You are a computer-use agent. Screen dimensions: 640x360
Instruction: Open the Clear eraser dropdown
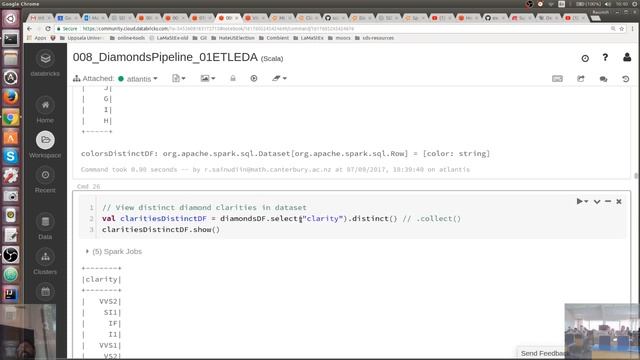tap(279, 78)
